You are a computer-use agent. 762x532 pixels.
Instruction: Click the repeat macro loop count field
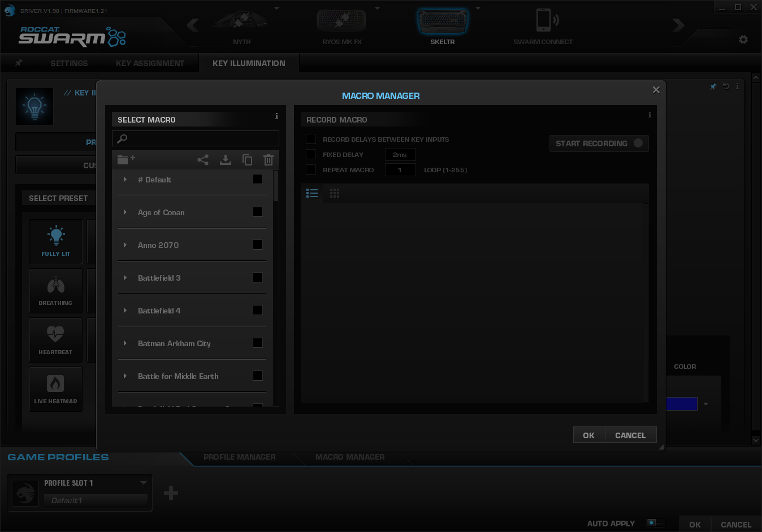tap(400, 169)
